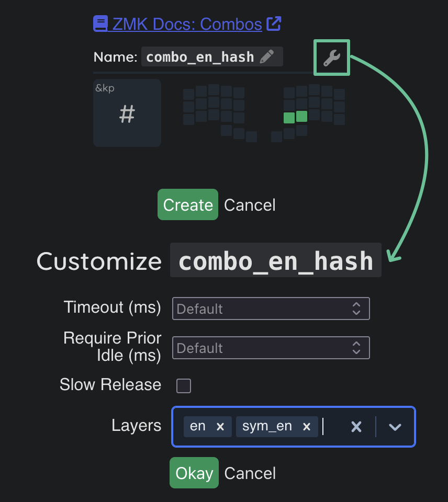Click the &kp hash key binding
Image resolution: width=448 pixels, height=502 pixels.
[127, 113]
